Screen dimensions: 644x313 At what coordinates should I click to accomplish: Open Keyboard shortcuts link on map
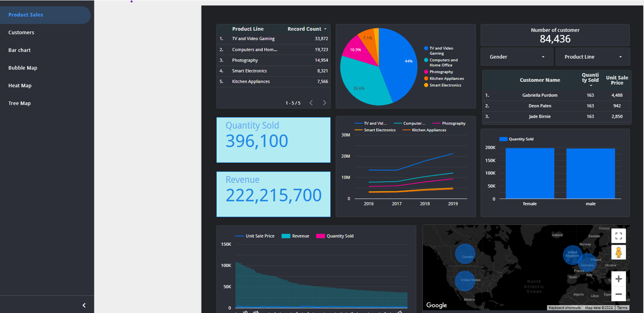click(x=565, y=308)
